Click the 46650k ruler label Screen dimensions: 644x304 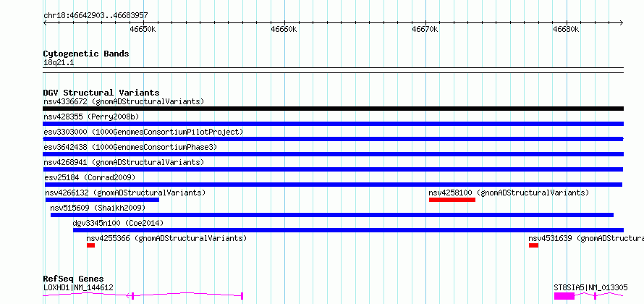click(143, 29)
